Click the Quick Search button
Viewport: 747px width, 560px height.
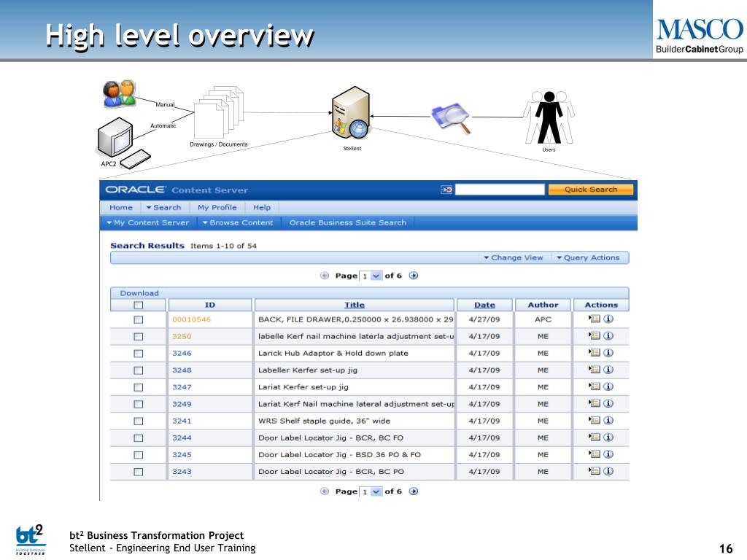pos(591,190)
